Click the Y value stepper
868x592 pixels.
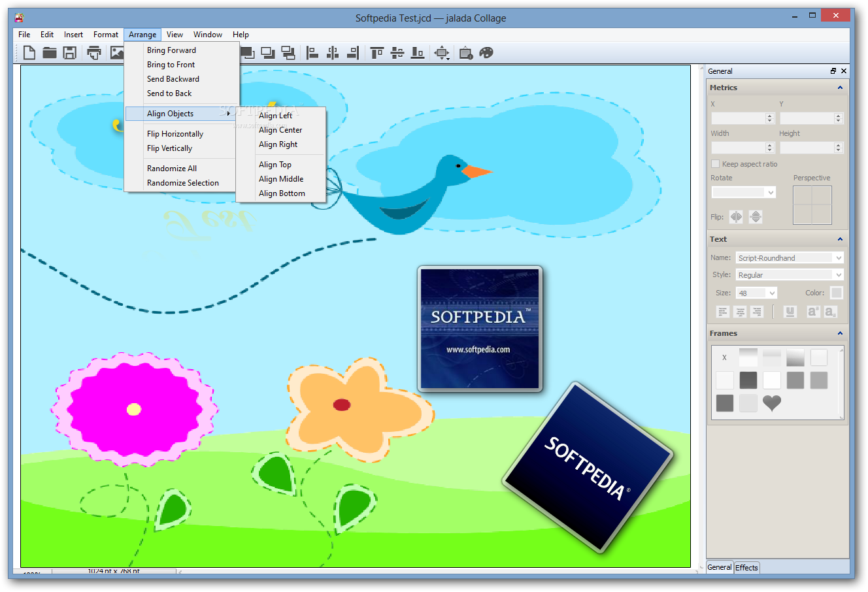coord(839,118)
